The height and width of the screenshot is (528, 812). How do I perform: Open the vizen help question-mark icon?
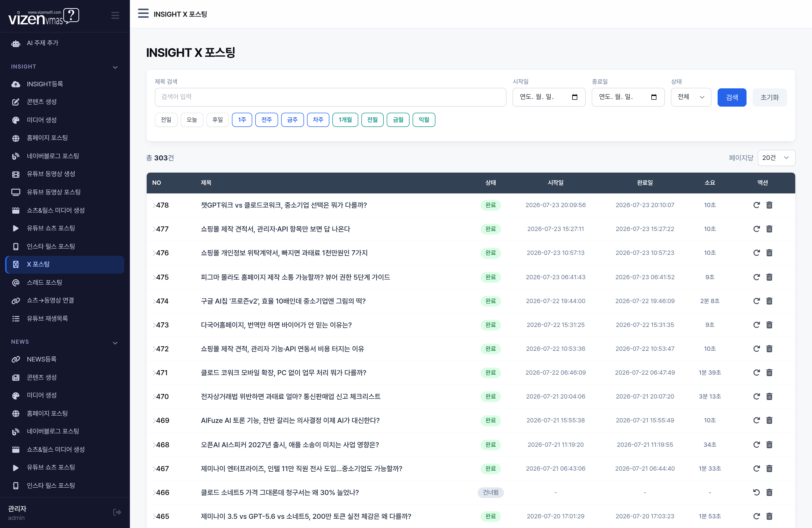pos(71,16)
